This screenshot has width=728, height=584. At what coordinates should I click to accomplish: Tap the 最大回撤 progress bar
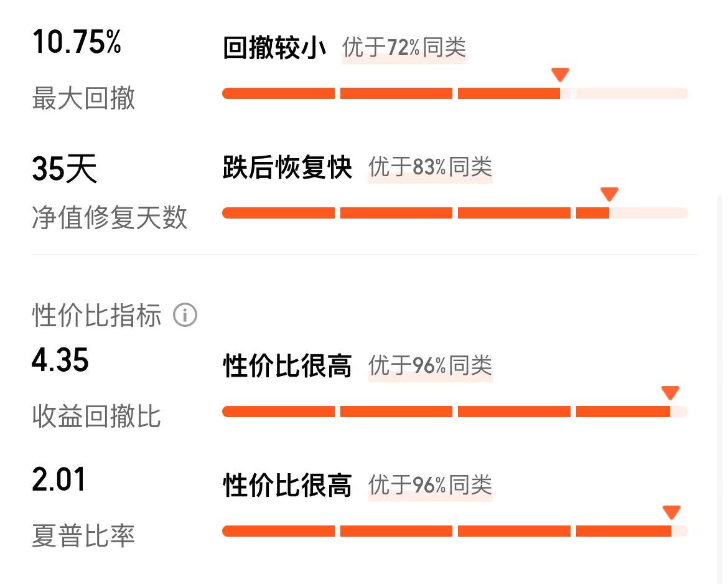[455, 93]
